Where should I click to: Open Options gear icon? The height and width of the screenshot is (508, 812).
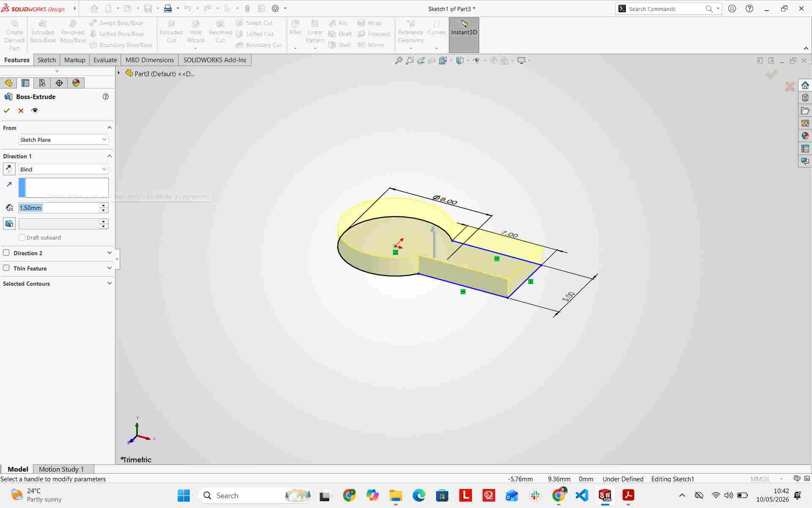(x=275, y=8)
